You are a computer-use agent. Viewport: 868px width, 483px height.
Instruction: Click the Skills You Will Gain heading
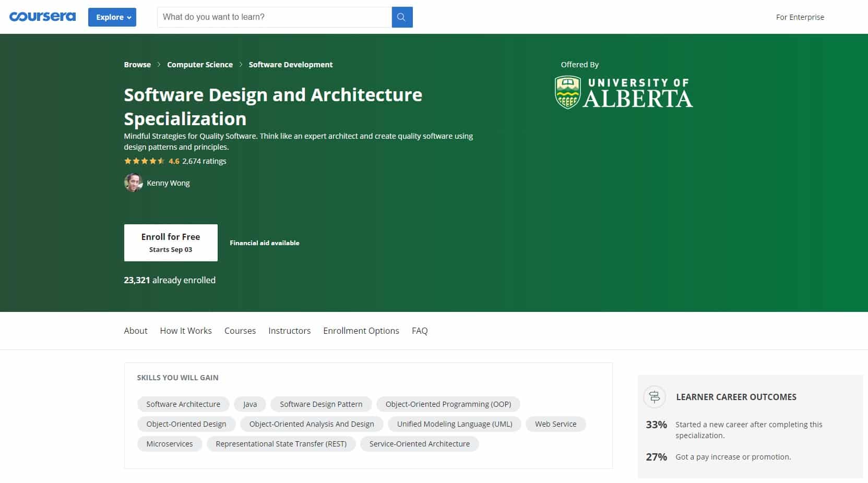tap(177, 378)
